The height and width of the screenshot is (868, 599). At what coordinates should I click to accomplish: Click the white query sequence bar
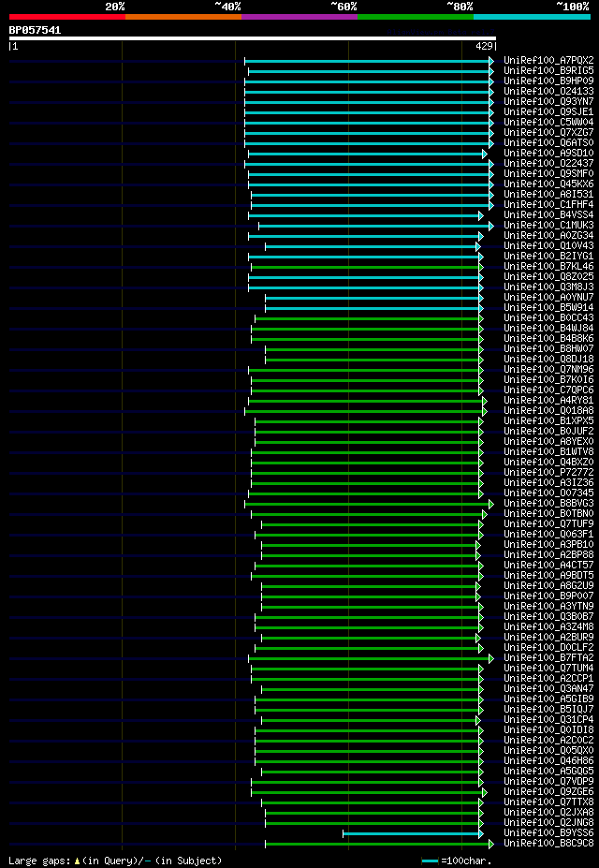point(252,38)
